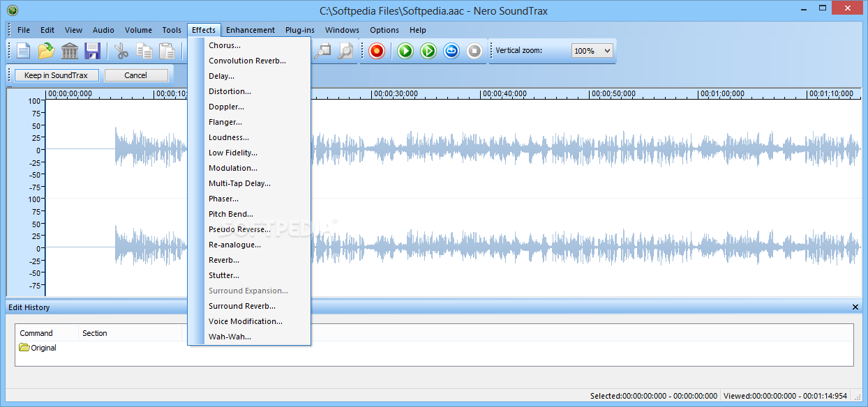Select the Wah-Wah... effect
The width and height of the screenshot is (868, 407).
249,337
